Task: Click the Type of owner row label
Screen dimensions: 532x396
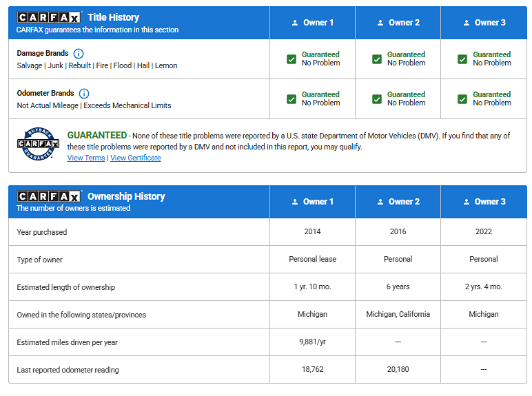Action: [40, 260]
